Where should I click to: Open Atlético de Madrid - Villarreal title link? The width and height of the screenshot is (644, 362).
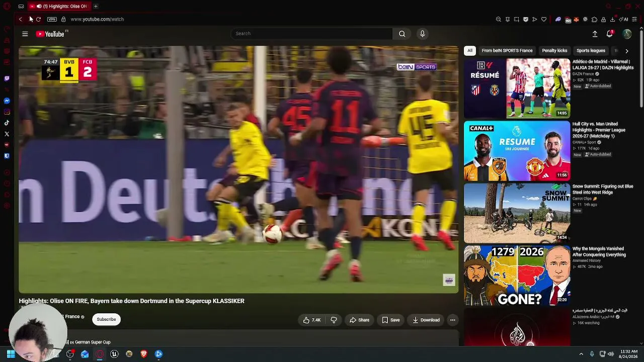[603, 64]
